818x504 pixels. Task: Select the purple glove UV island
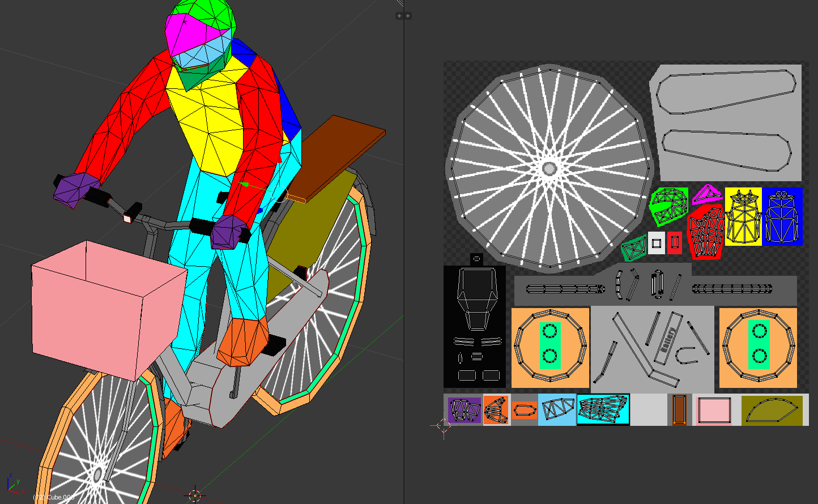click(465, 409)
